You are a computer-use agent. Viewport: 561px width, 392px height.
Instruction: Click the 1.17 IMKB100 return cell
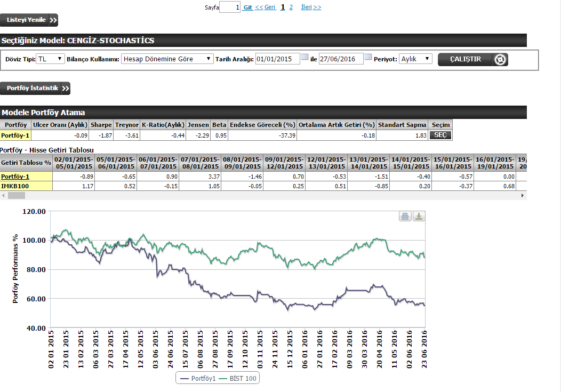[74, 186]
